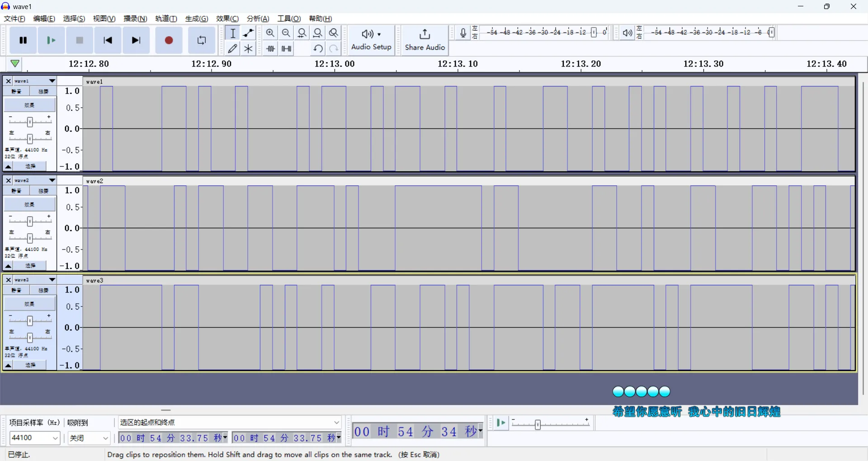Adjust the playback level slider
The image size is (868, 461).
pos(771,33)
